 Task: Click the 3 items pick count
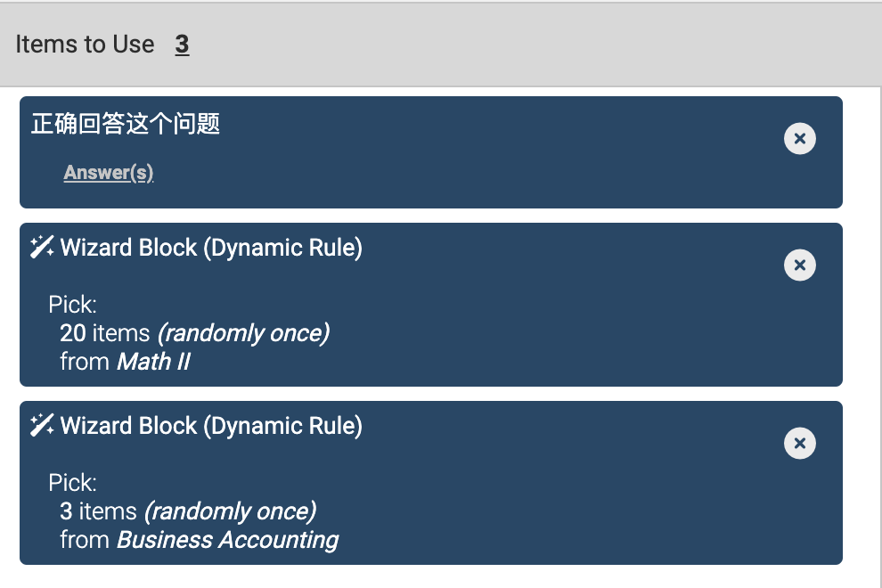(x=98, y=511)
